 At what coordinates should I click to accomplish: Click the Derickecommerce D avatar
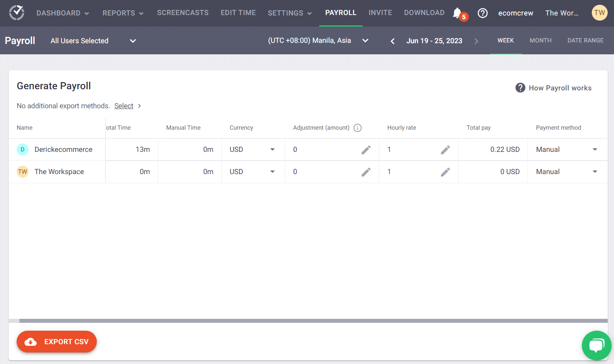pos(23,149)
